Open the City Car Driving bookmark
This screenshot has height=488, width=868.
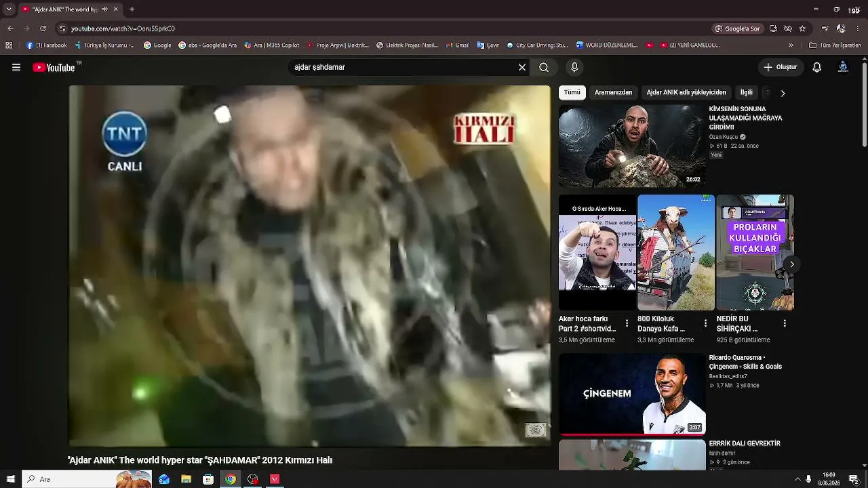[x=537, y=45]
